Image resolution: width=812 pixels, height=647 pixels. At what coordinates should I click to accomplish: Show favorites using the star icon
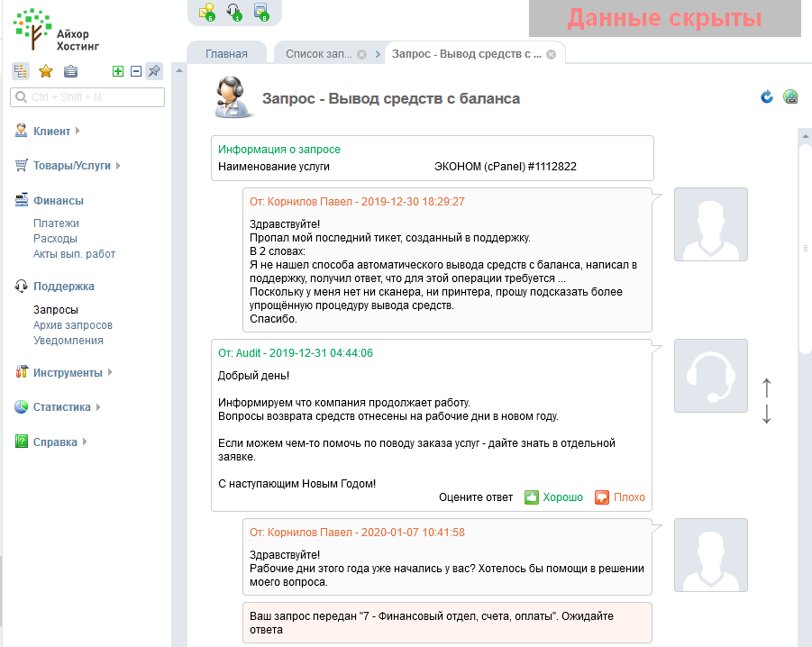(46, 71)
